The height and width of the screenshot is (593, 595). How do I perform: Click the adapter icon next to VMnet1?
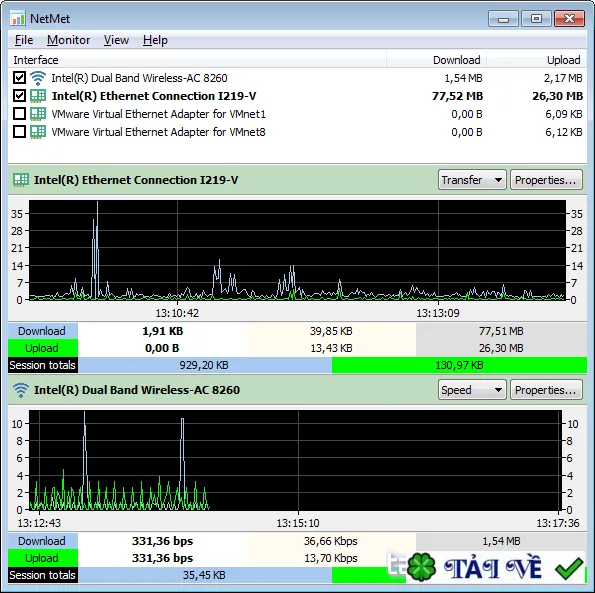click(x=38, y=114)
